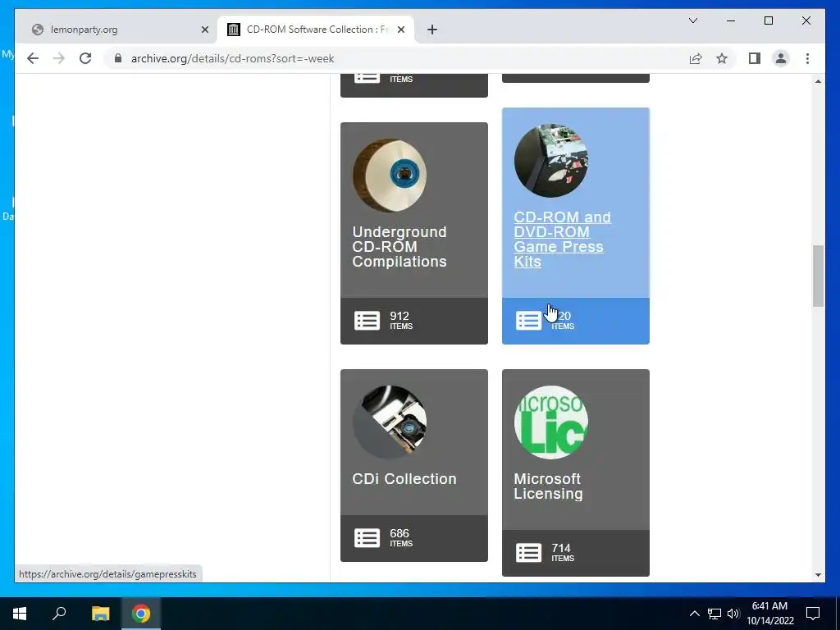Open Windows taskbar search
Screen dimensions: 840x630
click(59, 614)
